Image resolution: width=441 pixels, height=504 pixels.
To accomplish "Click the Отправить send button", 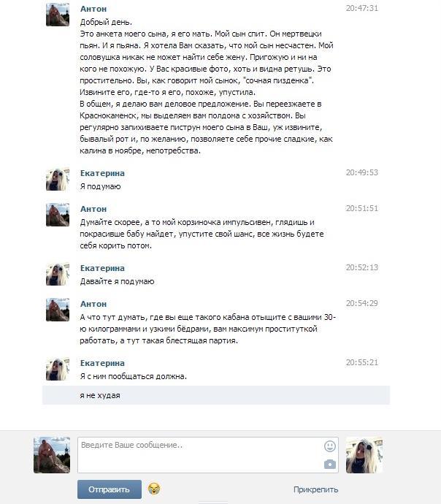I will pos(110,489).
